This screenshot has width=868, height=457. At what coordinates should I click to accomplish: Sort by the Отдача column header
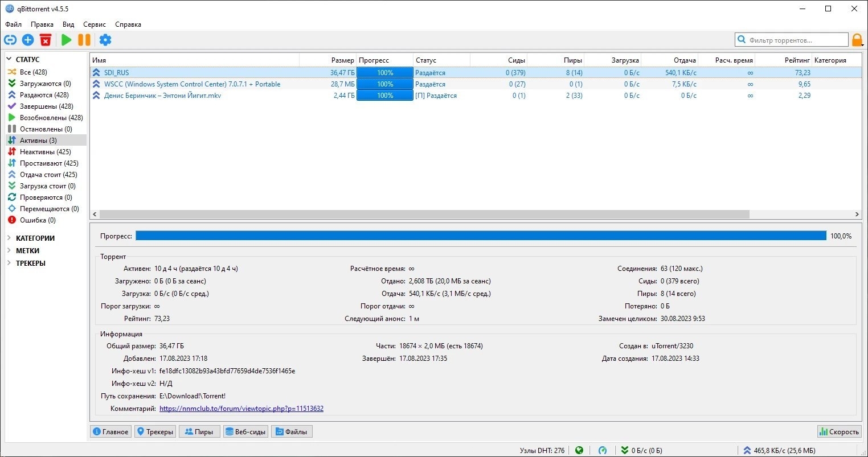tap(669, 60)
